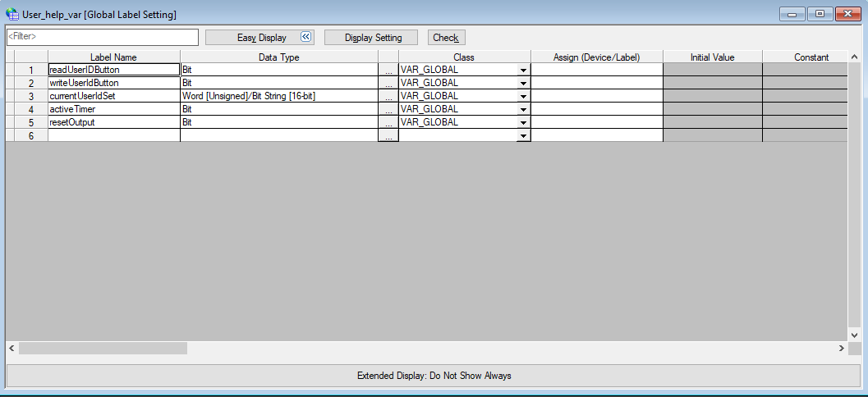Focus the Filter input field
This screenshot has height=397, width=868.
point(103,37)
